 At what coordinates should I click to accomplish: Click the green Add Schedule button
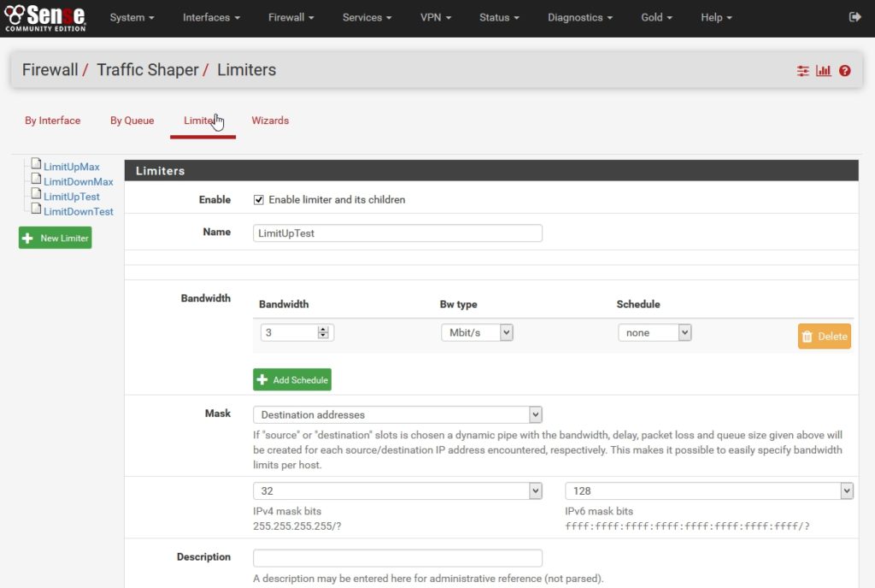[291, 379]
